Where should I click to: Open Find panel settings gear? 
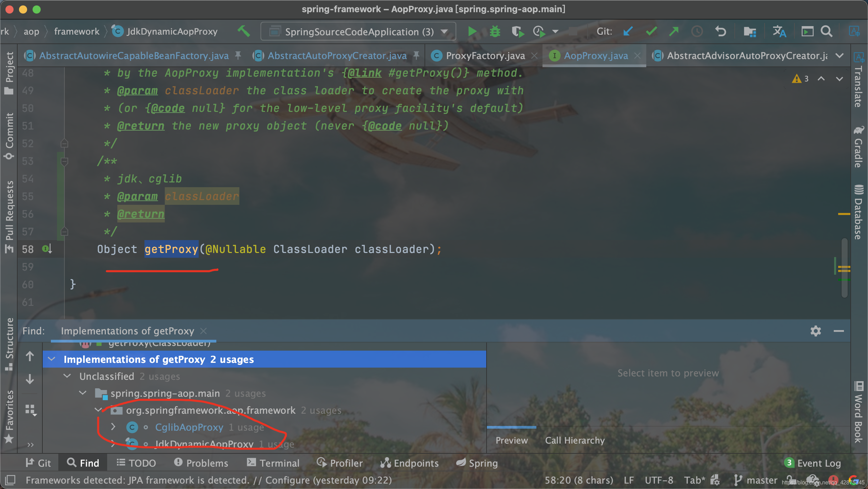pyautogui.click(x=815, y=331)
